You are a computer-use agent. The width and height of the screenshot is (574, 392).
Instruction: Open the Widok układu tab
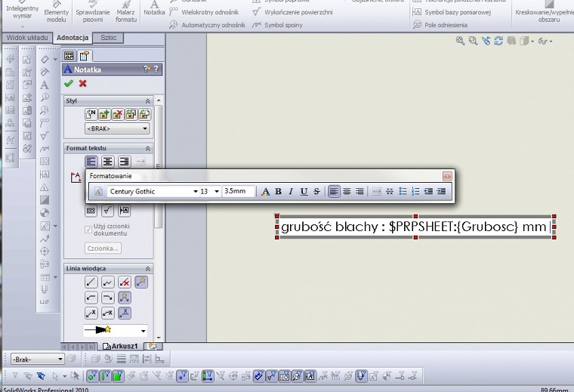pos(26,38)
